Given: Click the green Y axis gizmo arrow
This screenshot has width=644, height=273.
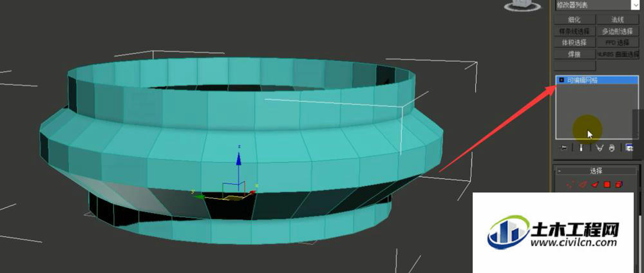Looking at the screenshot, I should point(199,196).
